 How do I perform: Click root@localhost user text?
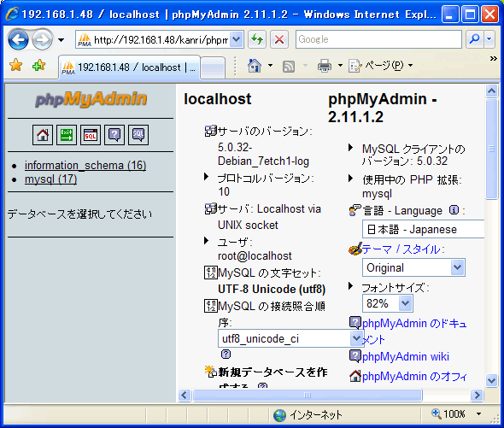click(x=255, y=255)
